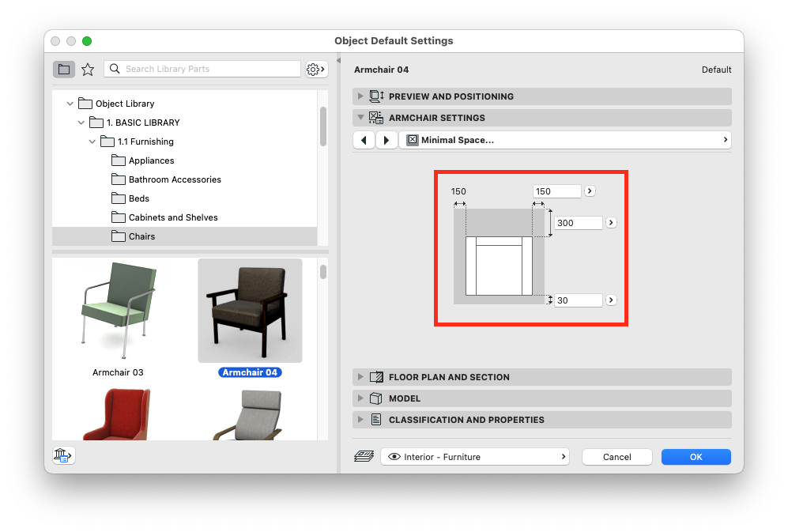This screenshot has width=788, height=532.
Task: Collapse 1. BASIC LIBRARY tree node
Action: pyautogui.click(x=81, y=123)
